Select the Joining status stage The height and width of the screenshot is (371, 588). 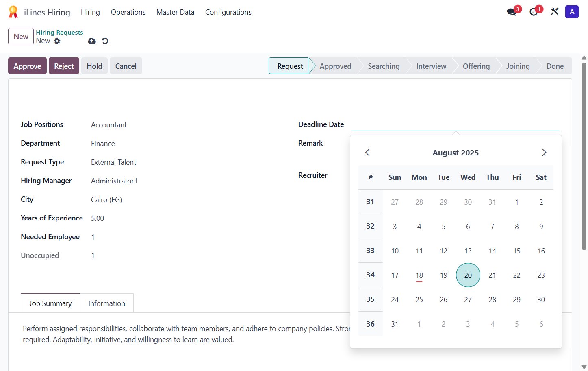518,66
